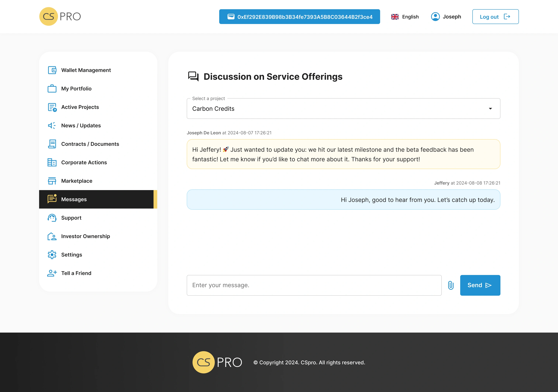This screenshot has height=392, width=558.
Task: Go to Contracts / Documents section
Action: pos(90,144)
